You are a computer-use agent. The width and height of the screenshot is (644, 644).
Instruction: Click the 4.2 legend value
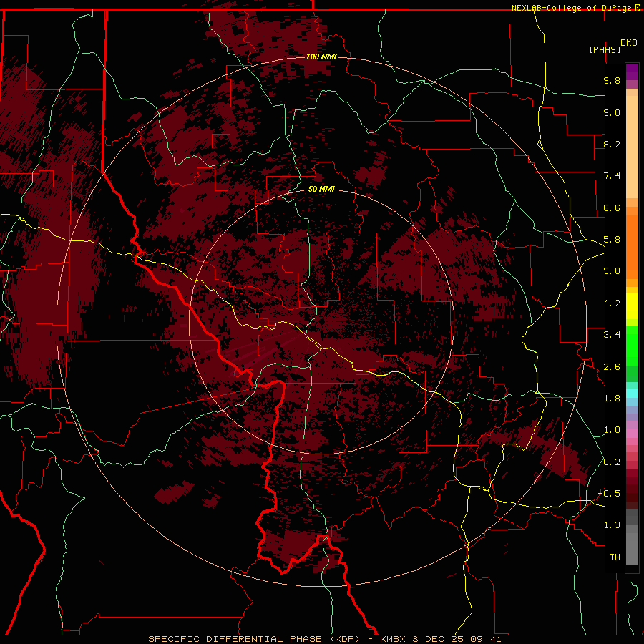click(x=612, y=303)
